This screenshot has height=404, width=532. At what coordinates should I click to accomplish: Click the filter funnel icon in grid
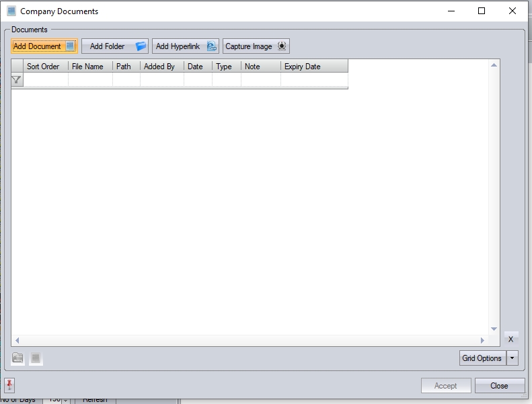(17, 80)
